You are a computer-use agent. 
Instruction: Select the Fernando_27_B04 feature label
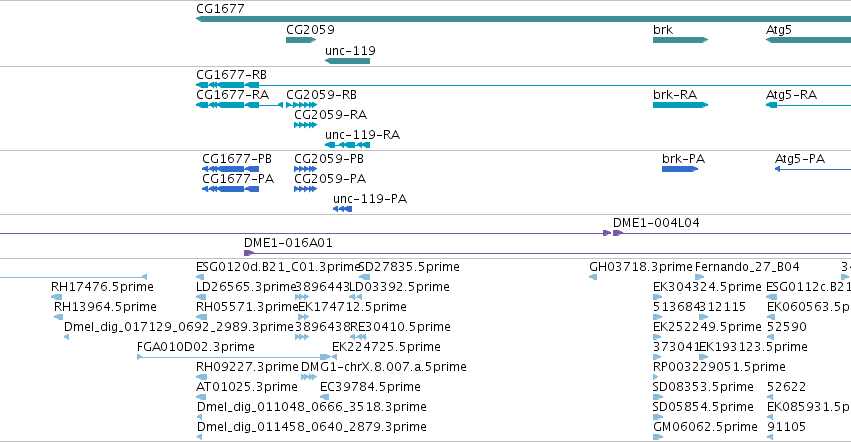(x=747, y=267)
